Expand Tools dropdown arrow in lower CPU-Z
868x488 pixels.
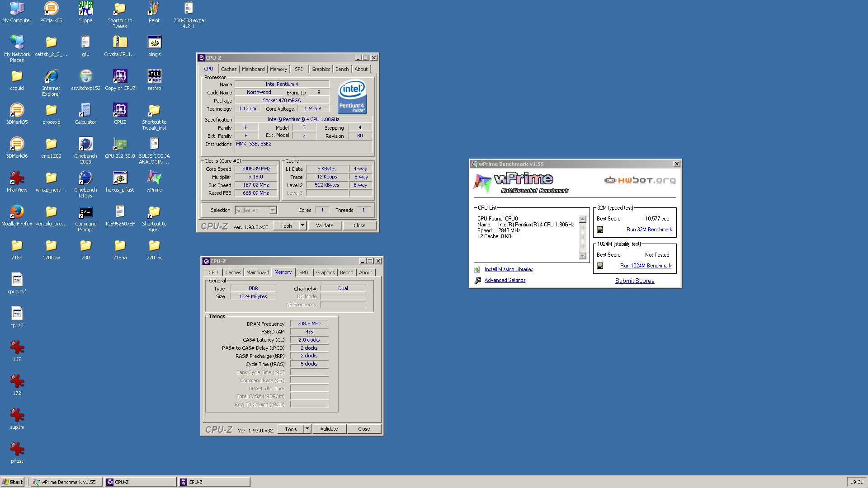pos(307,429)
